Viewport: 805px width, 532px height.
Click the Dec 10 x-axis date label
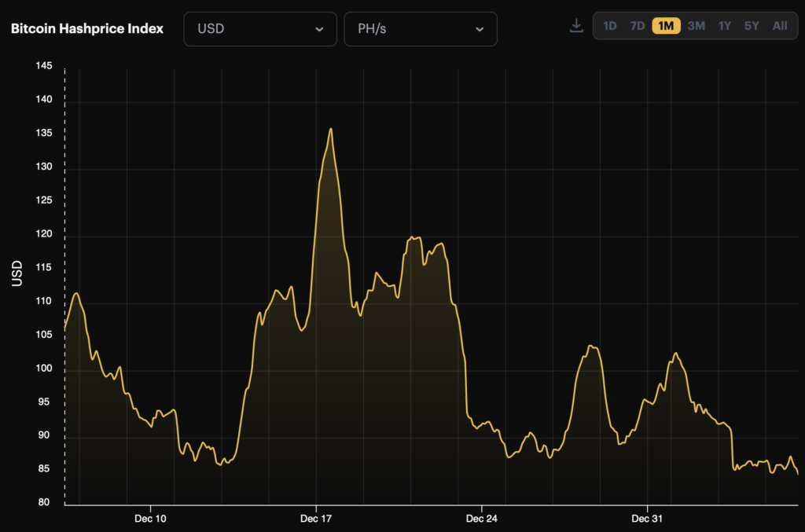pyautogui.click(x=150, y=519)
